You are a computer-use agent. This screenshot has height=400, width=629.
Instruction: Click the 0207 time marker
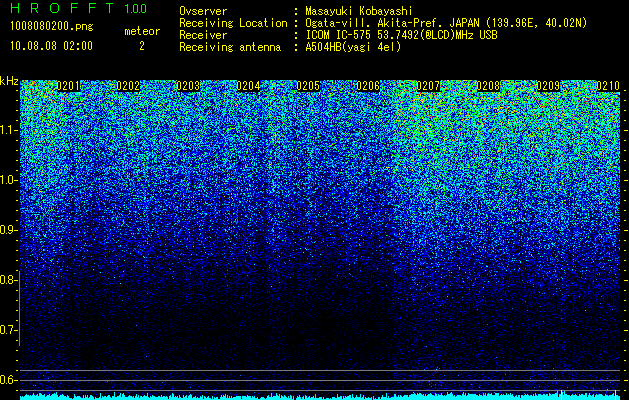pyautogui.click(x=428, y=86)
